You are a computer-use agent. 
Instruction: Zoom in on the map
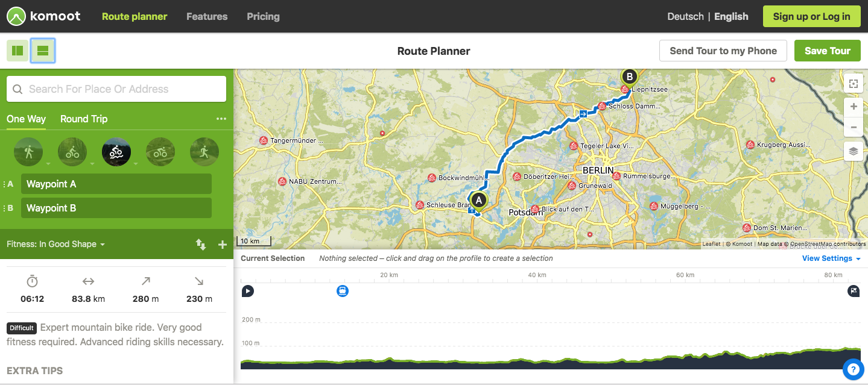[853, 107]
